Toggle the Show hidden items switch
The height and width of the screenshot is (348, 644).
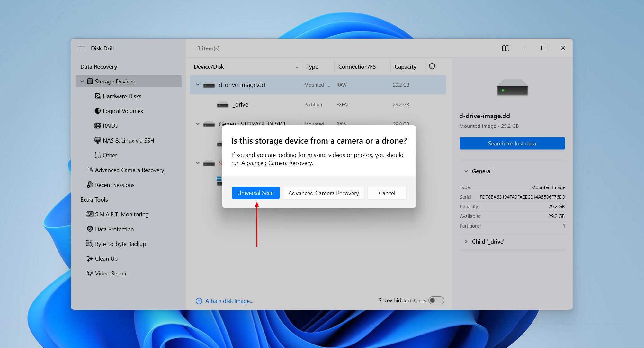point(436,300)
